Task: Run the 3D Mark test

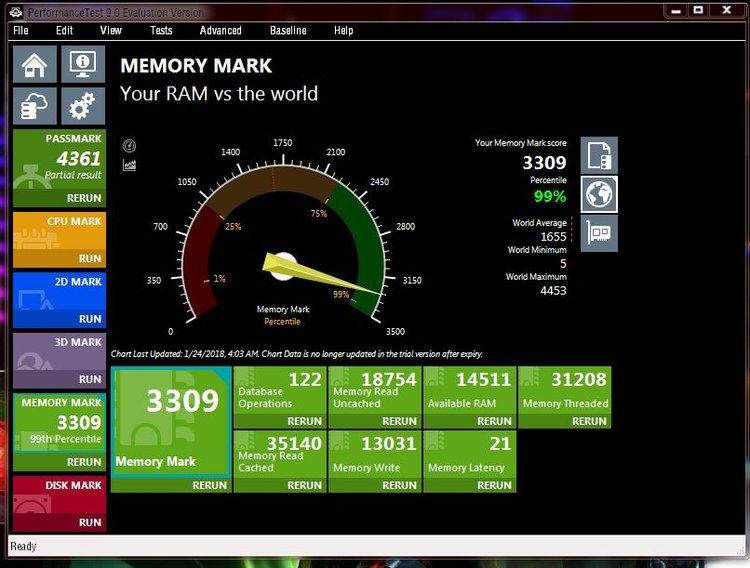Action: coord(90,379)
